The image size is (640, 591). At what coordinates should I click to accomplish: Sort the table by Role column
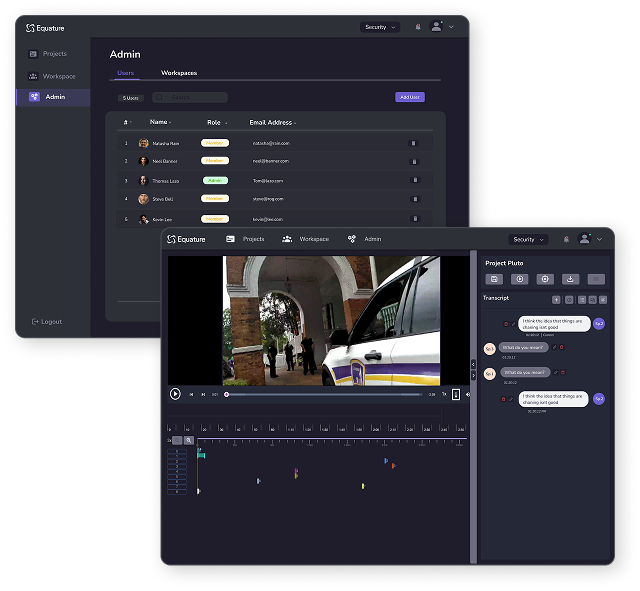click(x=217, y=122)
